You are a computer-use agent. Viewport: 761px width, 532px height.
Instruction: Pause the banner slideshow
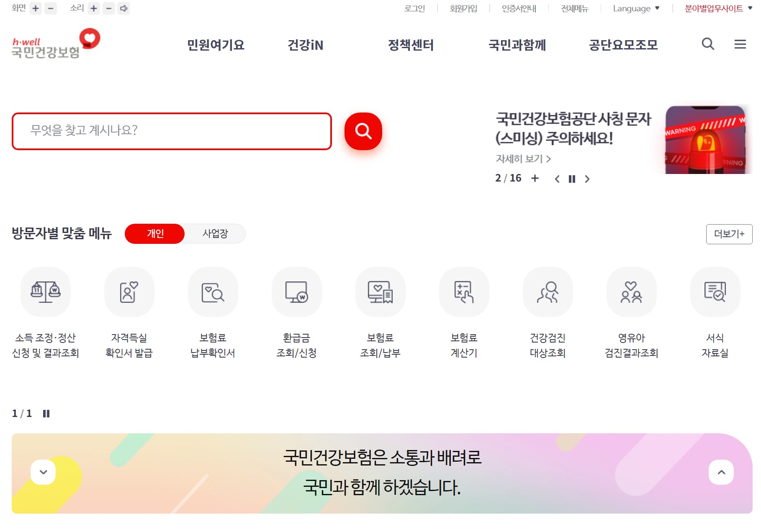click(x=572, y=179)
